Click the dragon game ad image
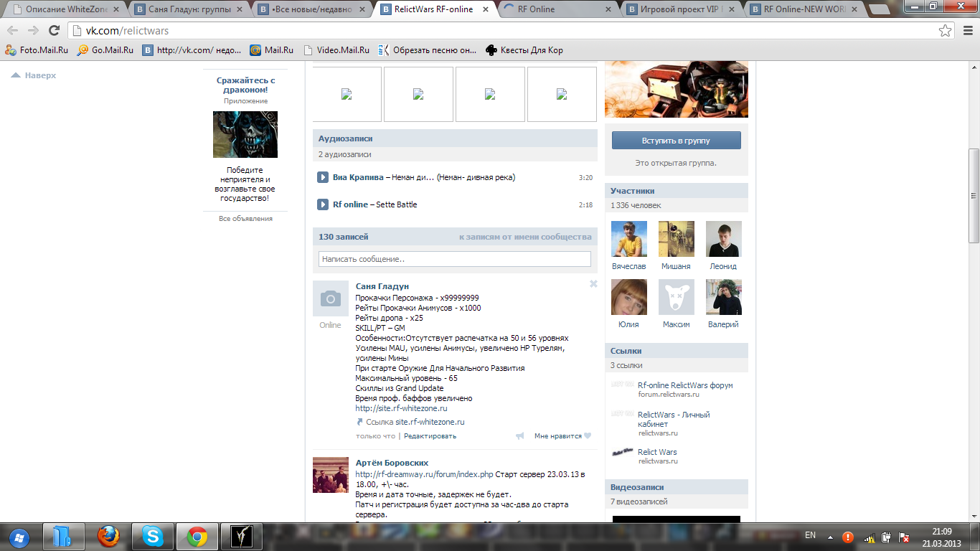The width and height of the screenshot is (980, 551). 245,134
